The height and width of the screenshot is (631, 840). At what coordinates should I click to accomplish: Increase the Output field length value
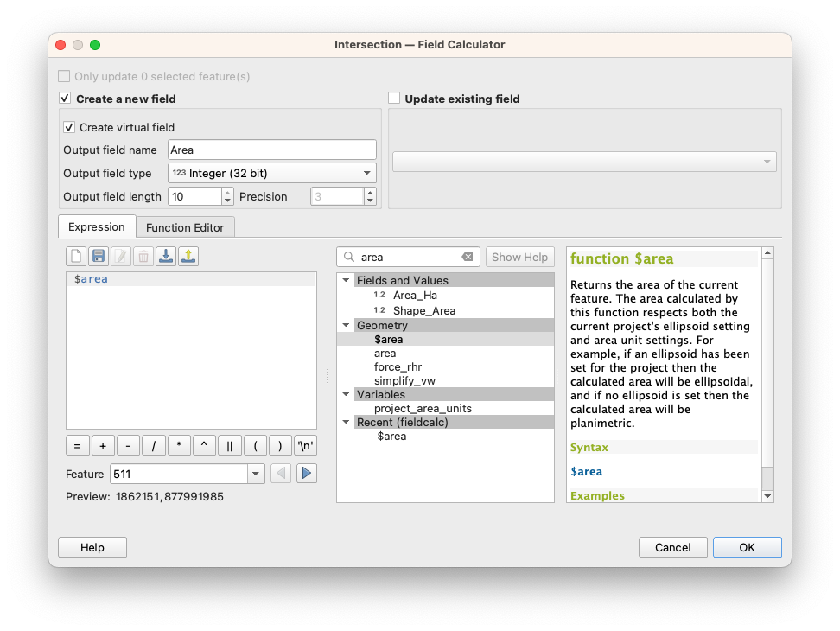(x=227, y=193)
